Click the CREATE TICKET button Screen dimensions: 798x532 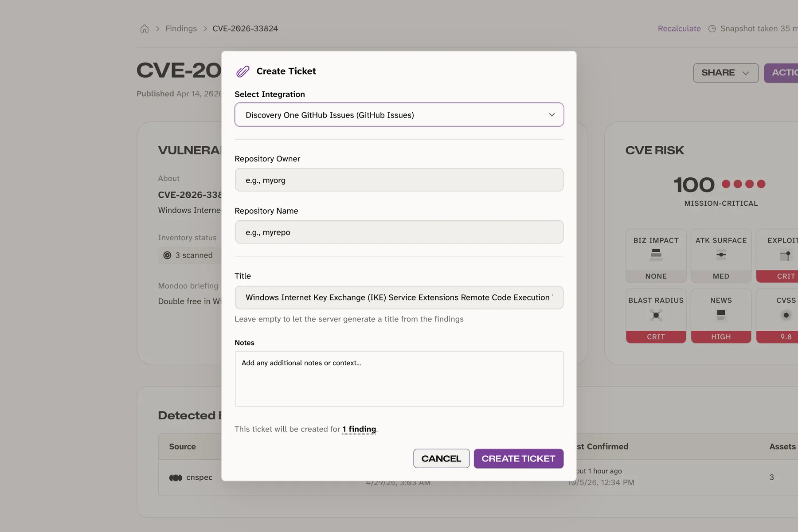(518, 458)
